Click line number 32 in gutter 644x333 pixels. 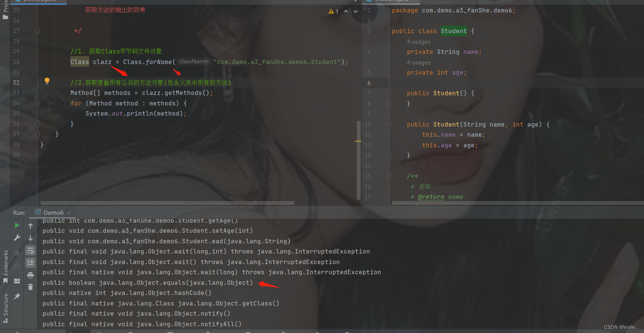click(16, 82)
